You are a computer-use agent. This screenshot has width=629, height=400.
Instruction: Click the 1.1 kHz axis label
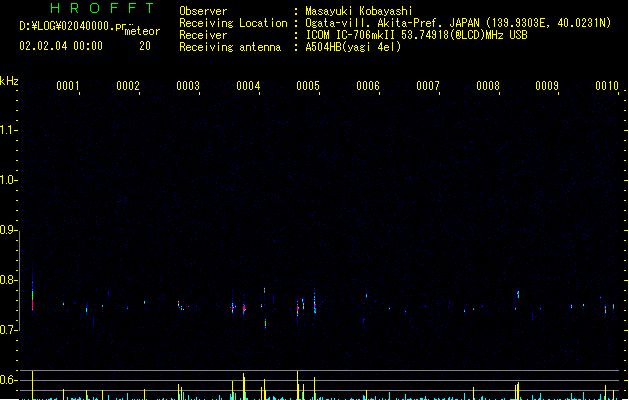(x=8, y=130)
